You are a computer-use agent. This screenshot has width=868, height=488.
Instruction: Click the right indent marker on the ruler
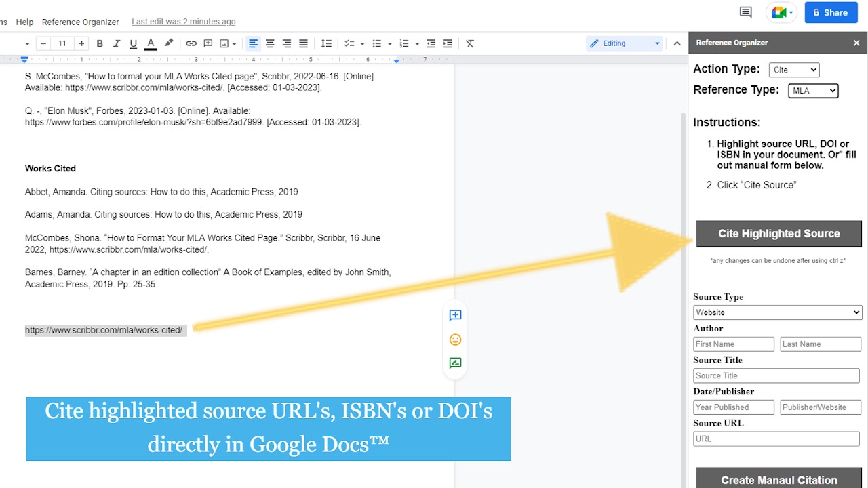pos(397,60)
